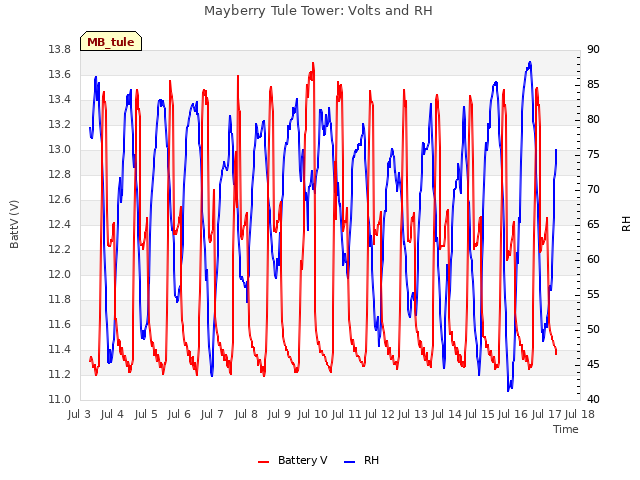Click the Jul 13 tick label
This screenshot has height=480, width=640.
(x=412, y=414)
